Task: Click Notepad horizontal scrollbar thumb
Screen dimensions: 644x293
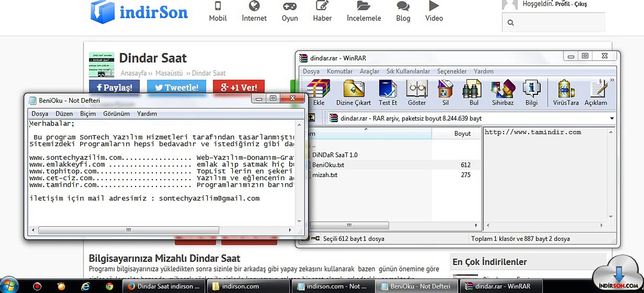Action: [x=129, y=230]
